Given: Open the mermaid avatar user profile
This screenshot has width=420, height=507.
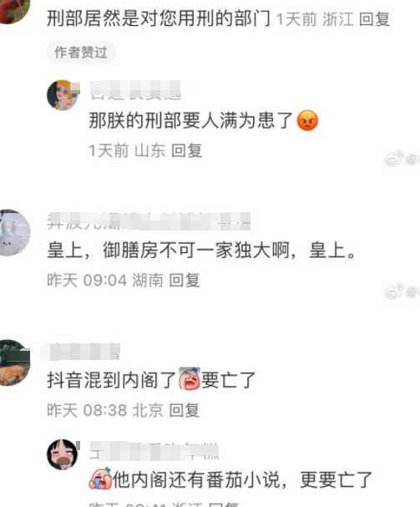Looking at the screenshot, I should coord(63,95).
